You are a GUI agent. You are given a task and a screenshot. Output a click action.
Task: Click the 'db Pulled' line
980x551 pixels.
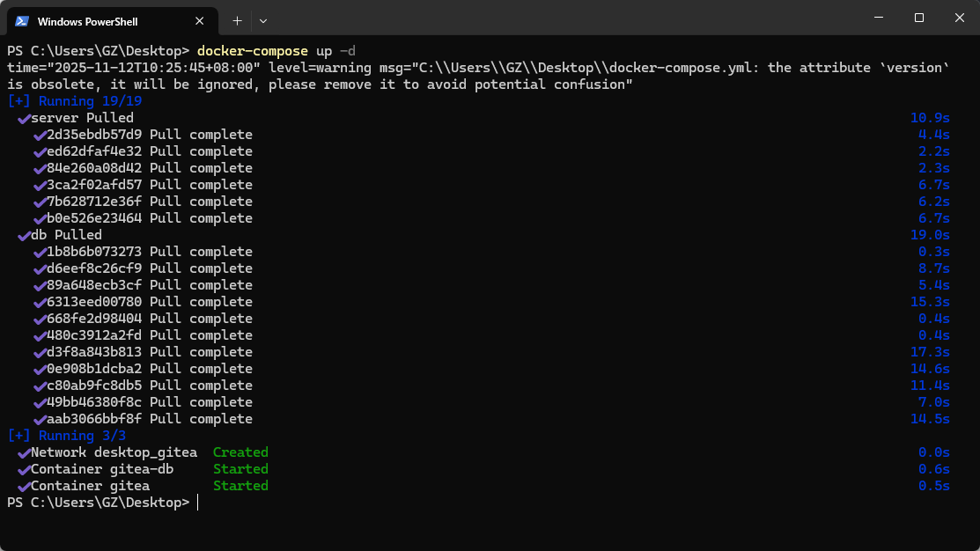pos(66,235)
